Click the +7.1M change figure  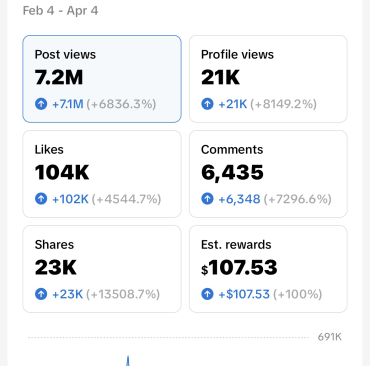(68, 104)
